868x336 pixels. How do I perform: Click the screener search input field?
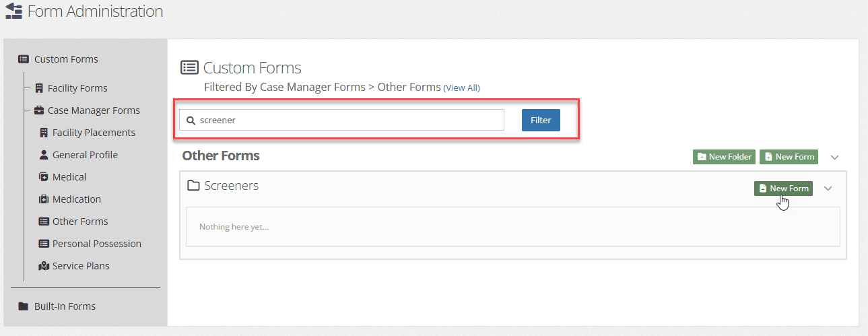pyautogui.click(x=341, y=120)
